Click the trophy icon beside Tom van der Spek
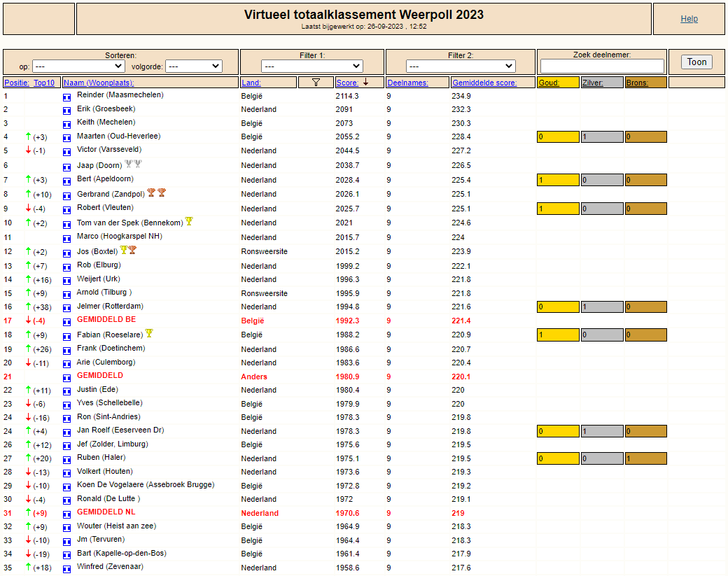The width and height of the screenshot is (728, 576). pyautogui.click(x=189, y=222)
